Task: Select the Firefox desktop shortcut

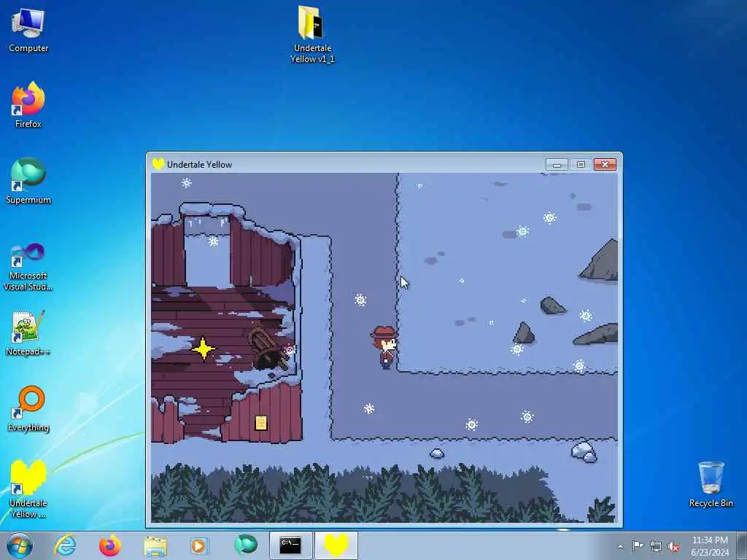Action: [x=28, y=105]
